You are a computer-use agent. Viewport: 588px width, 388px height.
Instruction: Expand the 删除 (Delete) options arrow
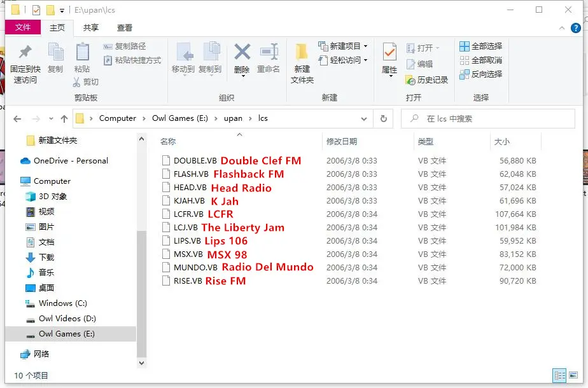click(x=243, y=76)
